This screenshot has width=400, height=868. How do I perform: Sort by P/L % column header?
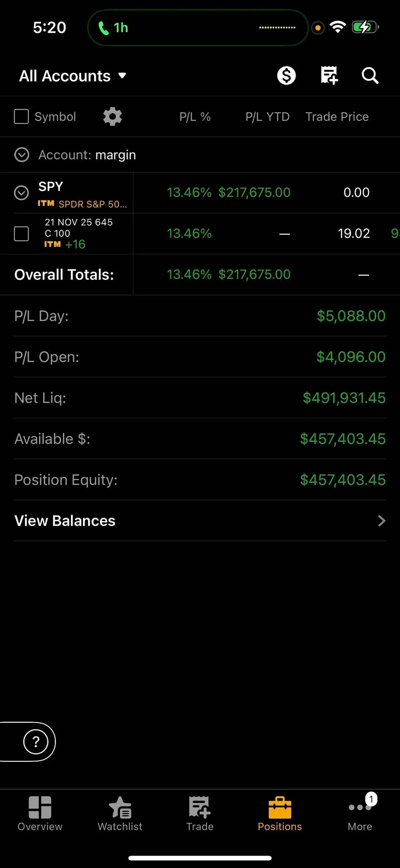pyautogui.click(x=195, y=116)
